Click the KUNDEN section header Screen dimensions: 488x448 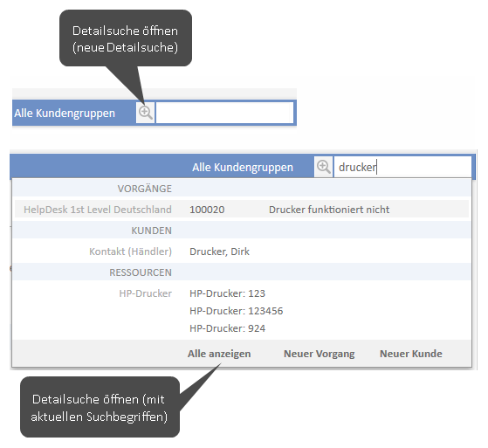[x=151, y=231]
